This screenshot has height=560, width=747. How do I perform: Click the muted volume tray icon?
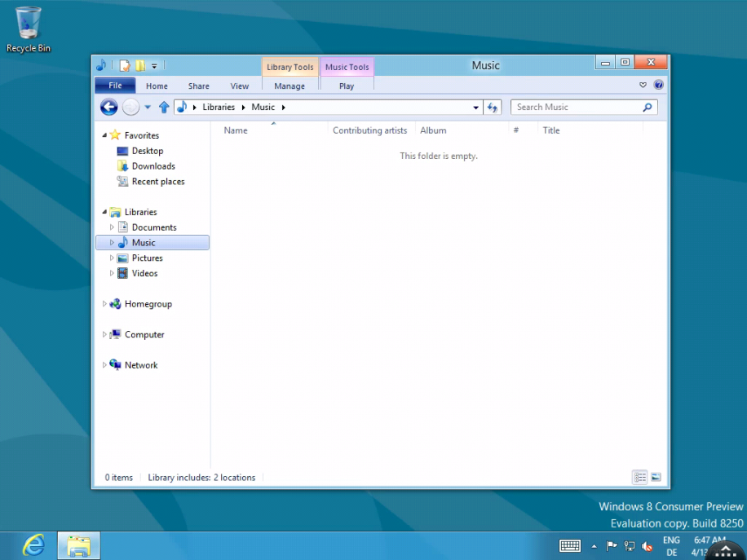[647, 546]
